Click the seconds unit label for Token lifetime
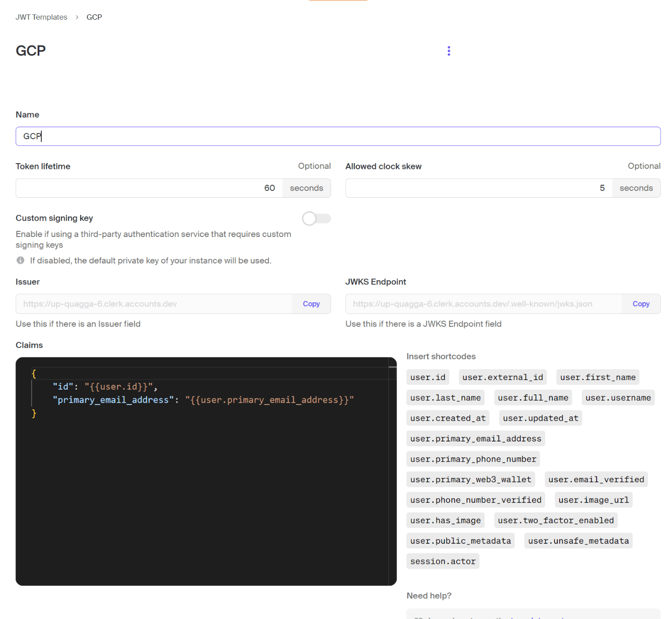 tap(306, 188)
